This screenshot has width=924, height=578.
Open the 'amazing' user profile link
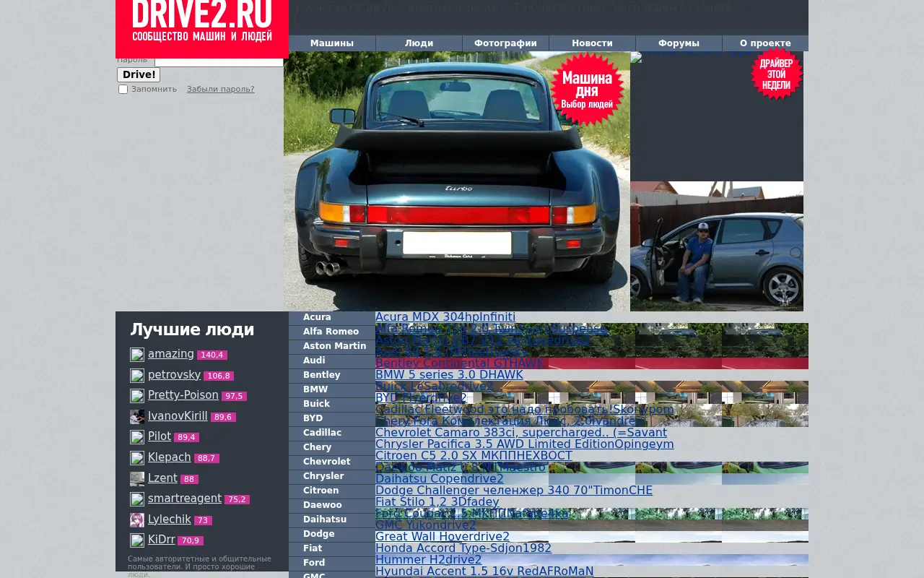coord(171,354)
